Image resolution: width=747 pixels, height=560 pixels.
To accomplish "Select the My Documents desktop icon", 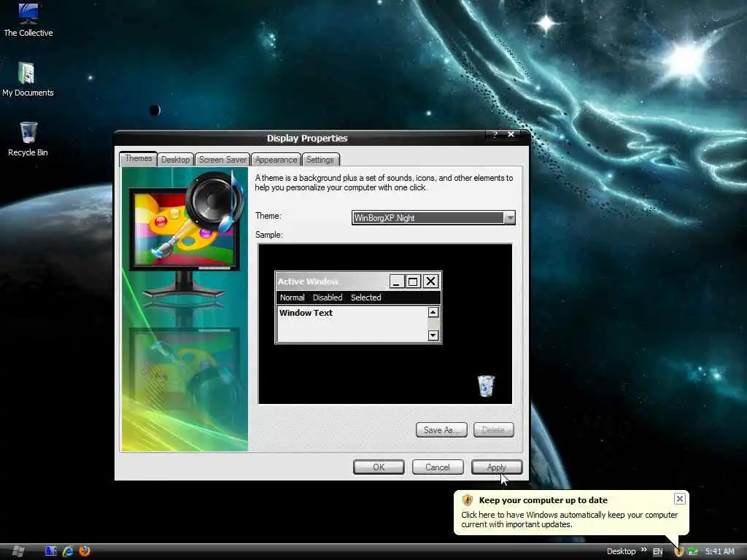I will coord(28,79).
